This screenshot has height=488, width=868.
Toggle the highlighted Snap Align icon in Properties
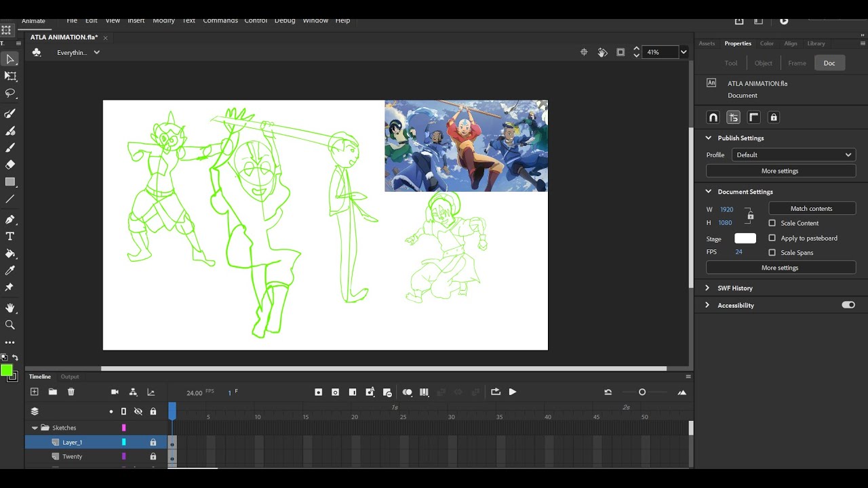coord(733,117)
